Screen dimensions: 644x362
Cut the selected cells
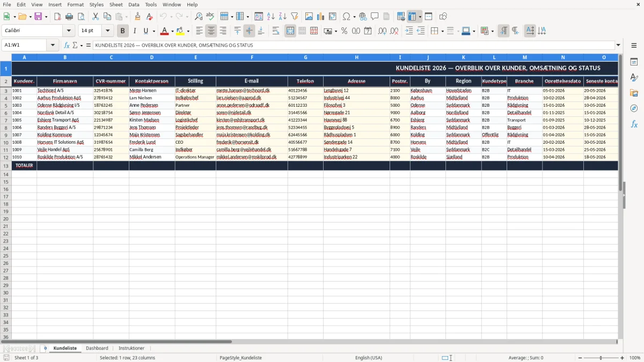pyautogui.click(x=97, y=17)
